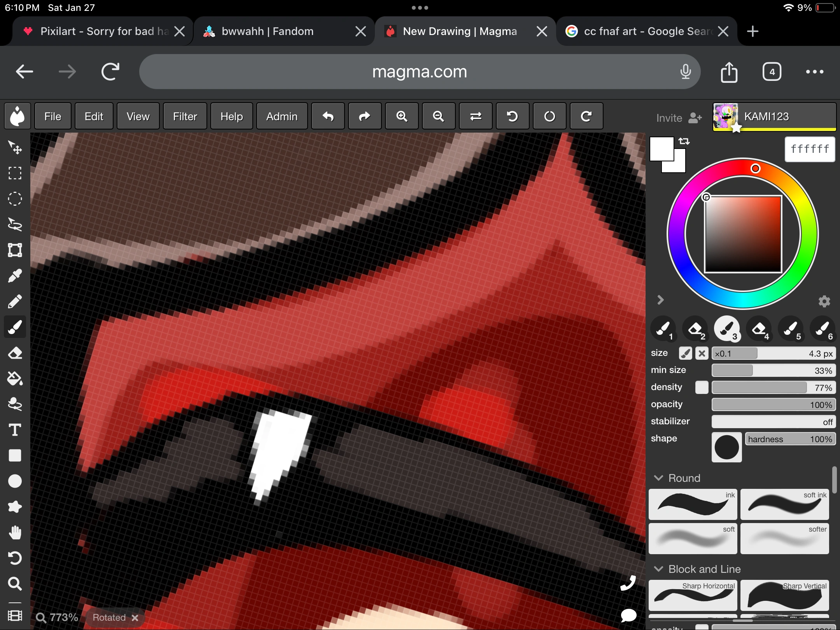
Task: Collapse the Block and Line section
Action: tap(658, 569)
